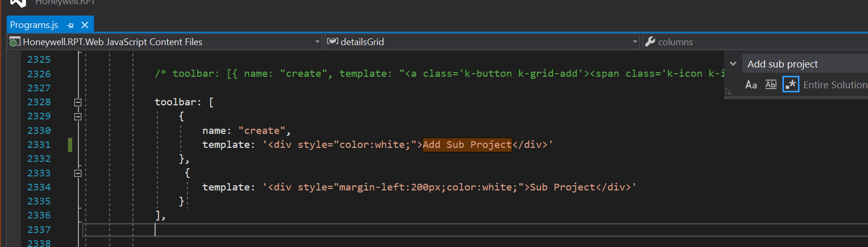The height and width of the screenshot is (247, 868).
Task: Switch to the Programs.js tab
Action: [34, 25]
